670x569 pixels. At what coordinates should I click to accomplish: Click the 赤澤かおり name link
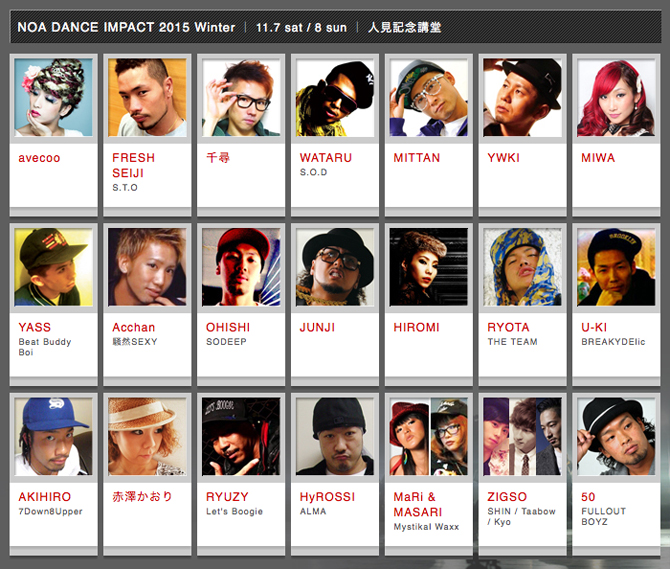pos(142,496)
